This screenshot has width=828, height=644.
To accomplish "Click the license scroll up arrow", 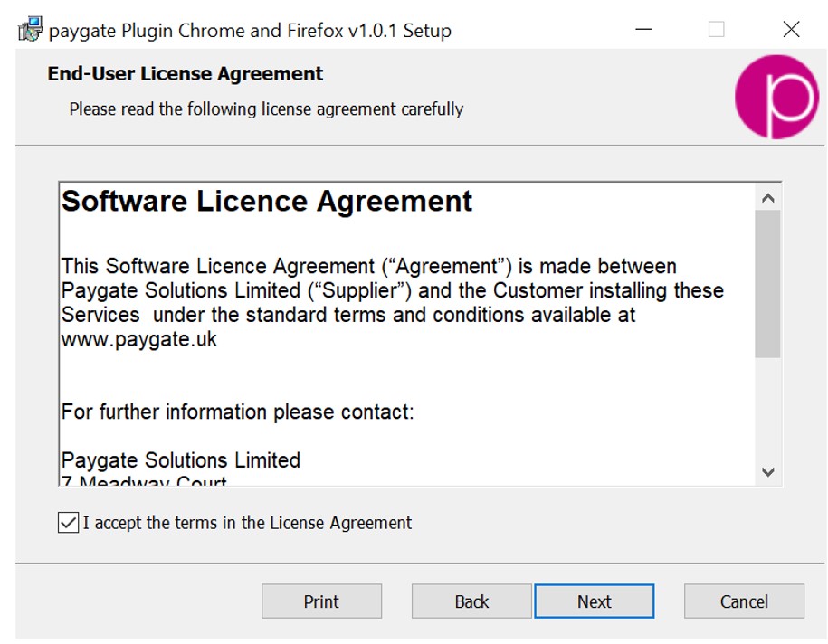I will point(767,198).
